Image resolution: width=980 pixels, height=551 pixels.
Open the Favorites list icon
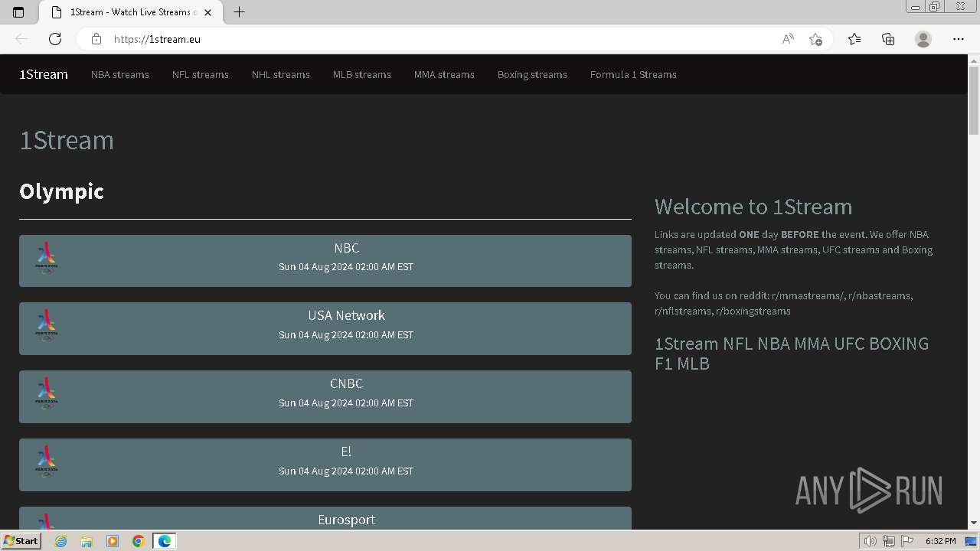click(854, 39)
